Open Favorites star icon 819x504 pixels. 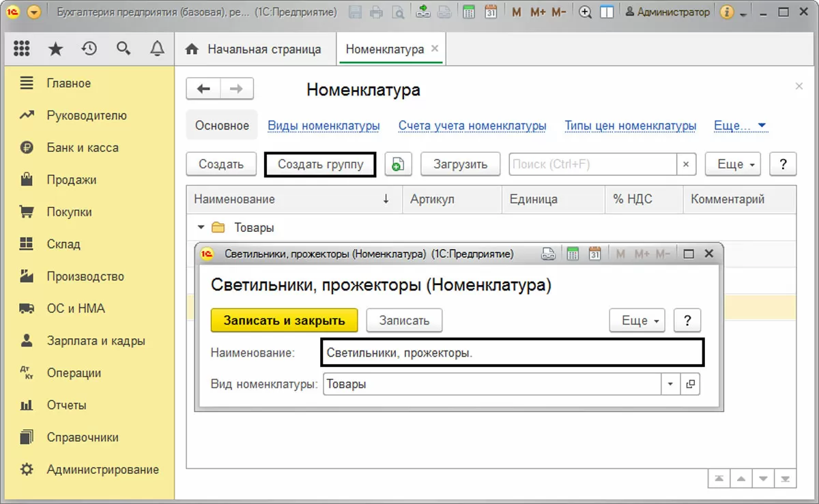pos(55,48)
